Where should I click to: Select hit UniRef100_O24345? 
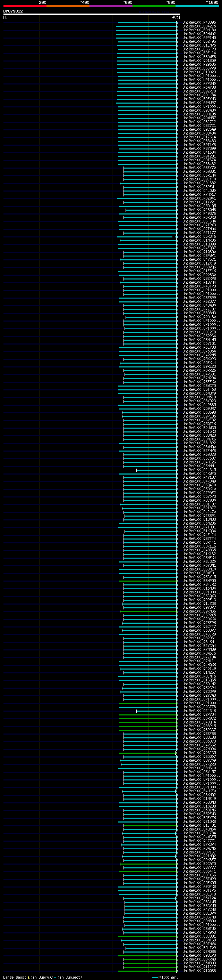click(x=199, y=470)
